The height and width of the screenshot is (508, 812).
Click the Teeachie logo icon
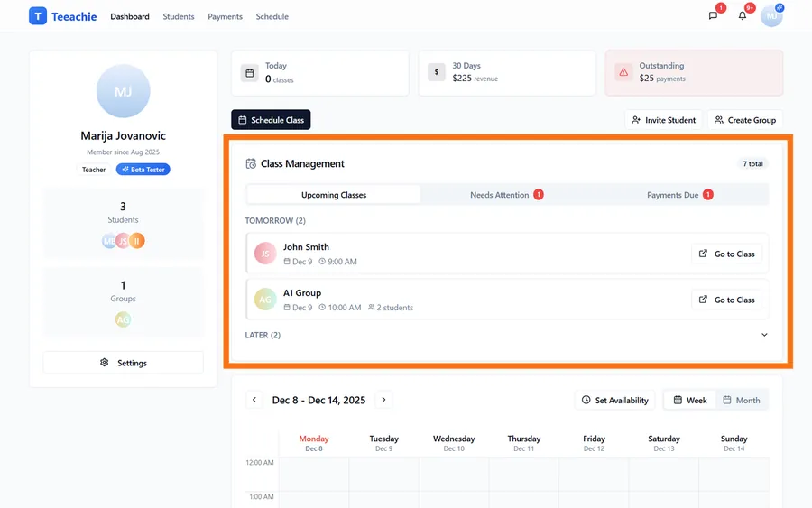click(x=38, y=16)
